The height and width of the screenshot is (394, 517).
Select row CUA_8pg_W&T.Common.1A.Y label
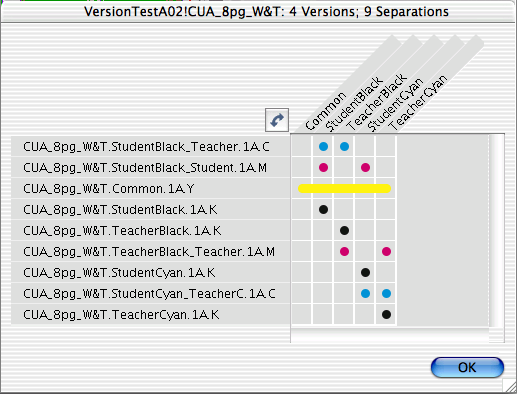click(109, 189)
